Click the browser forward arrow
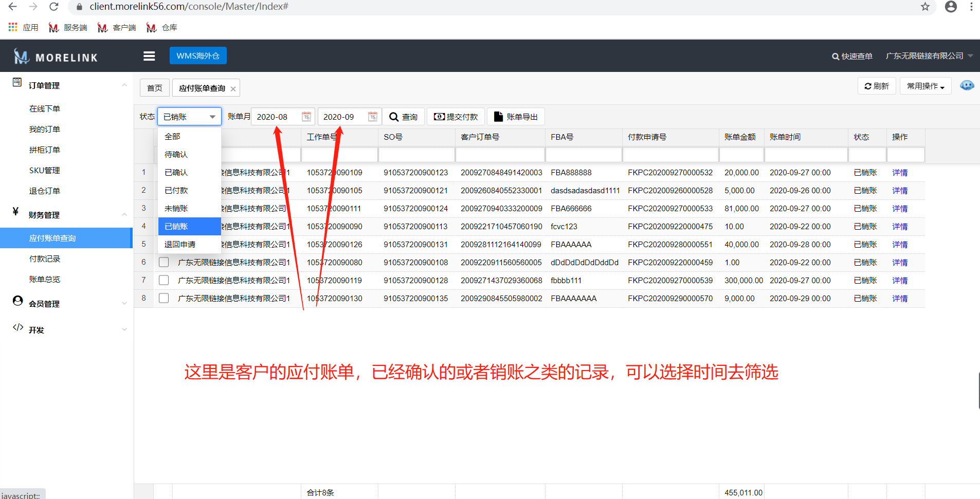The image size is (980, 499). [x=33, y=7]
